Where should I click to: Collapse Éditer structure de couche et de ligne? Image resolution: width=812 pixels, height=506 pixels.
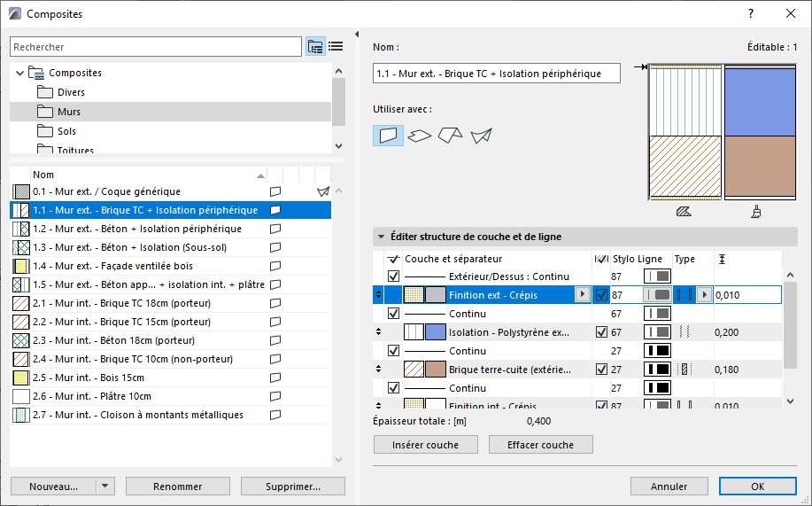click(x=381, y=237)
